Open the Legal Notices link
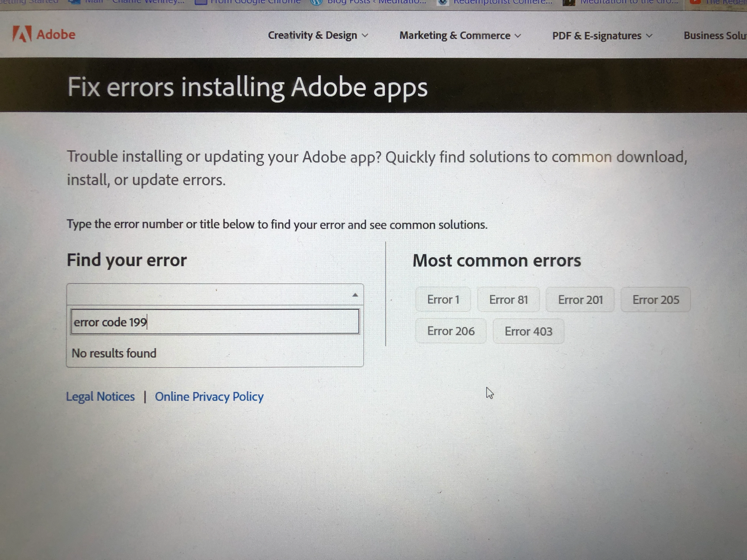 (100, 396)
